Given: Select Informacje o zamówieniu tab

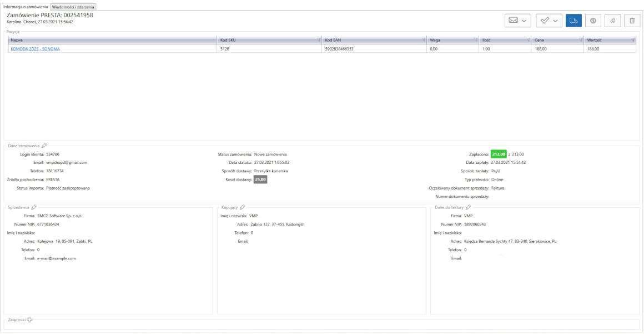Looking at the screenshot, I should point(25,6).
